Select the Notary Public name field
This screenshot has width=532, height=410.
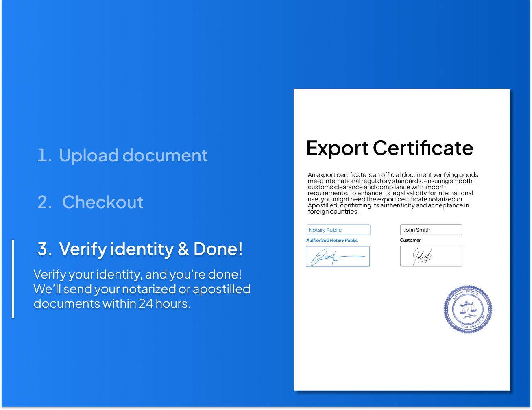coord(338,229)
